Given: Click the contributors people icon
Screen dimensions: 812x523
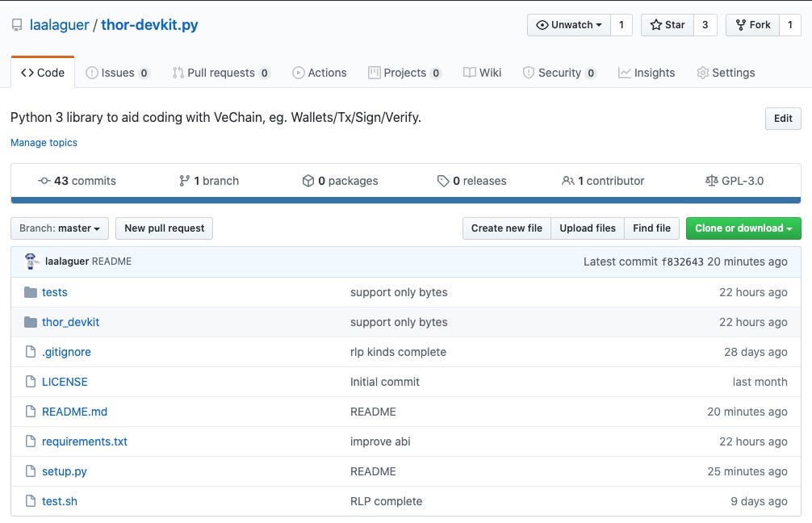Looking at the screenshot, I should tap(568, 181).
